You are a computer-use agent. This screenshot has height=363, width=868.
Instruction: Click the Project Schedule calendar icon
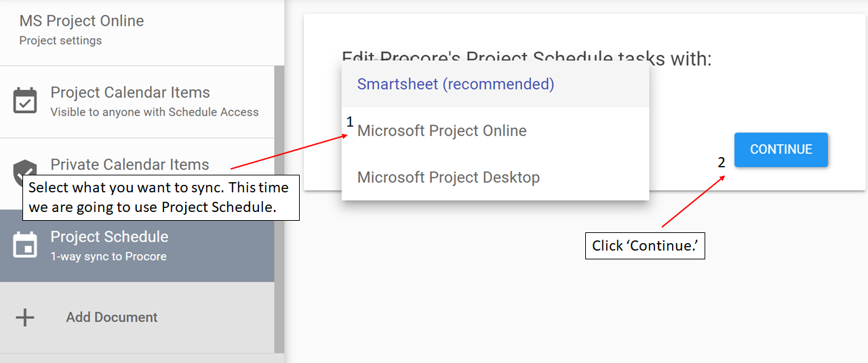[26, 245]
